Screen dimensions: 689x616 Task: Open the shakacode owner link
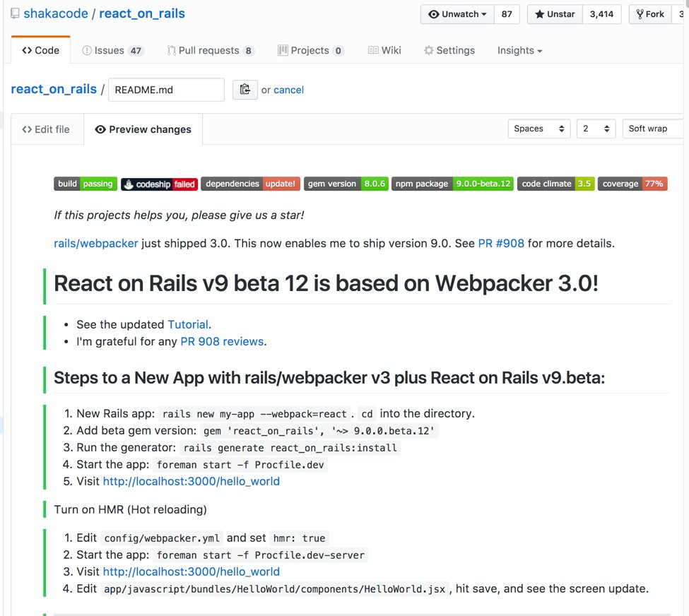[56, 13]
